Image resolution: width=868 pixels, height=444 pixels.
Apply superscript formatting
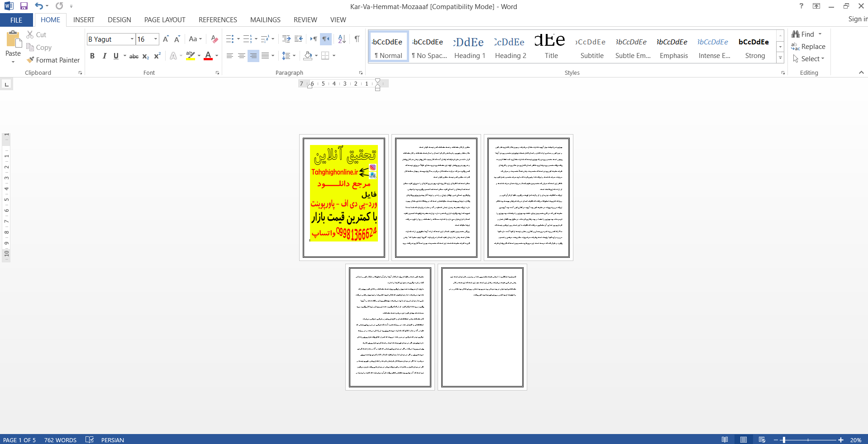click(157, 56)
